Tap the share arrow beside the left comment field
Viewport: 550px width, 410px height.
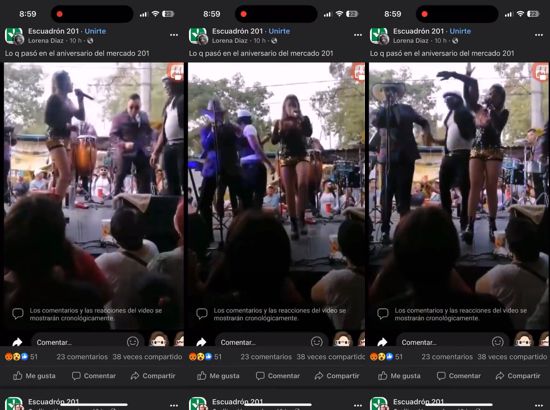click(x=17, y=342)
